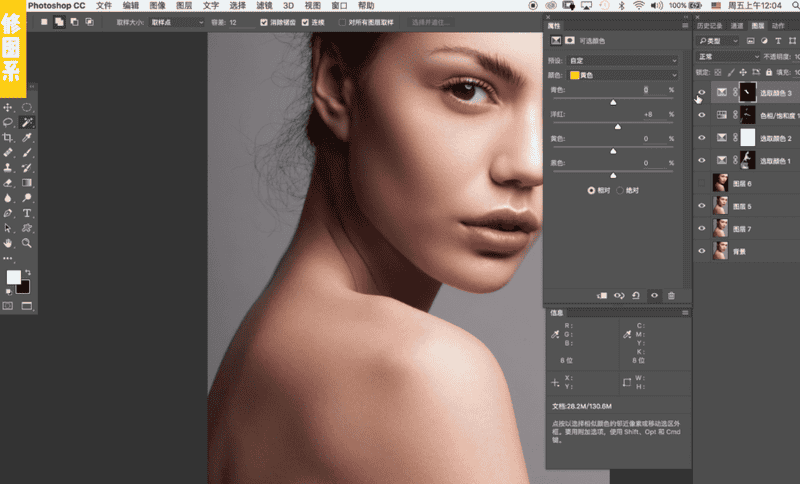Open the Edit Toolbar ellipsis button
The width and height of the screenshot is (800, 484).
coord(8,259)
